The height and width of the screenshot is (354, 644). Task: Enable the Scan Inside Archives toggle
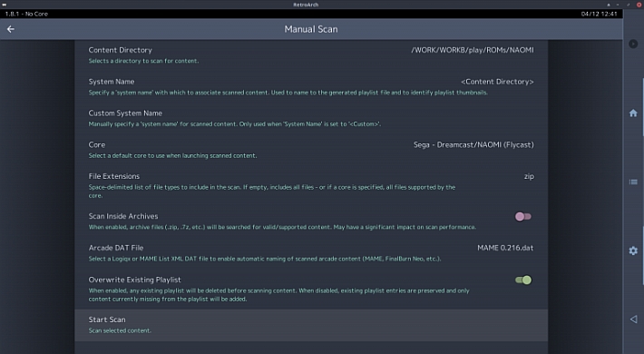click(523, 217)
